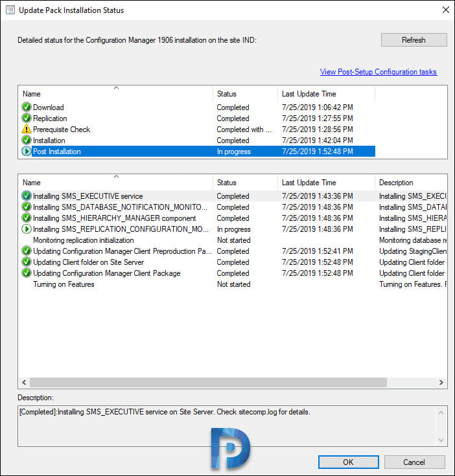Click the green check icon beside Installation

(x=27, y=141)
